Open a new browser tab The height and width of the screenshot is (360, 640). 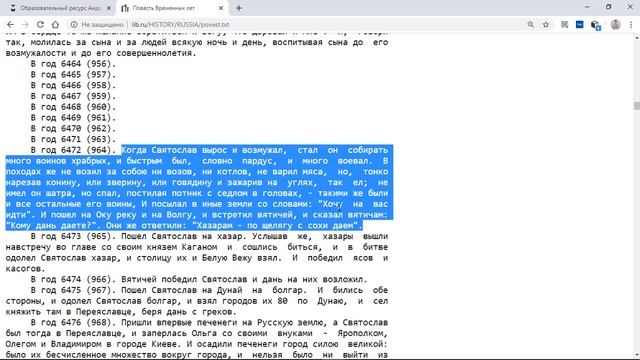point(239,8)
